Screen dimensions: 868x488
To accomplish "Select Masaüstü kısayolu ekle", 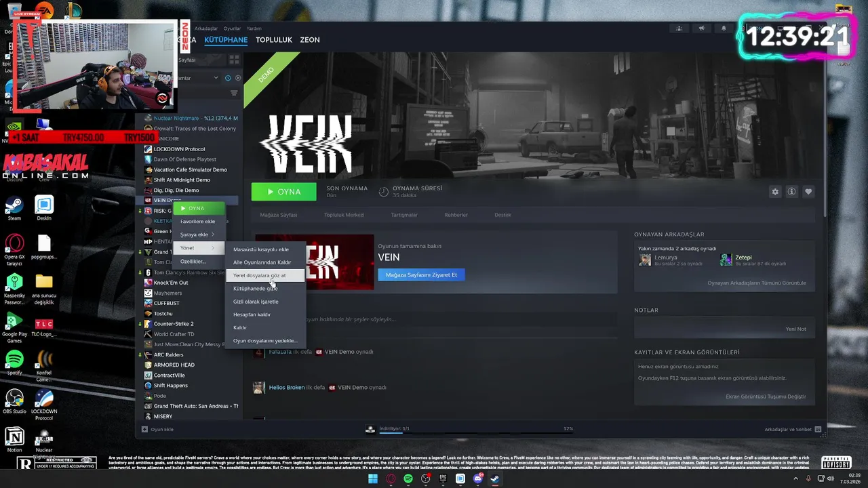I will point(265,249).
